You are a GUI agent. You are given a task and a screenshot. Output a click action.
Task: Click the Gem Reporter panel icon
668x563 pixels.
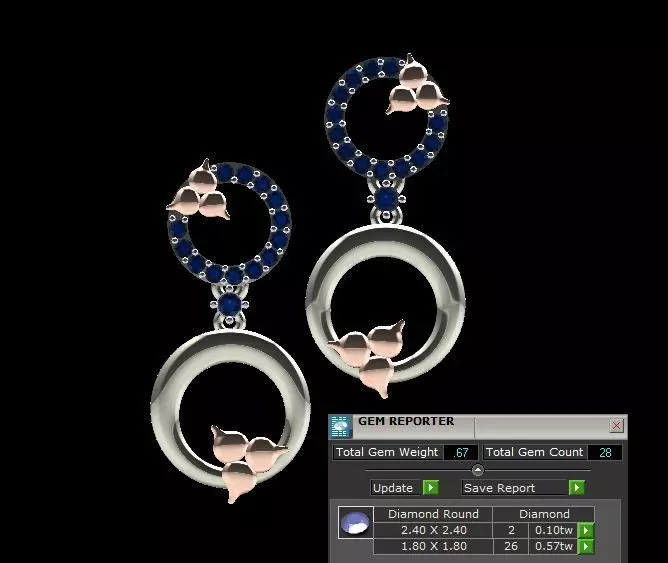coord(340,426)
